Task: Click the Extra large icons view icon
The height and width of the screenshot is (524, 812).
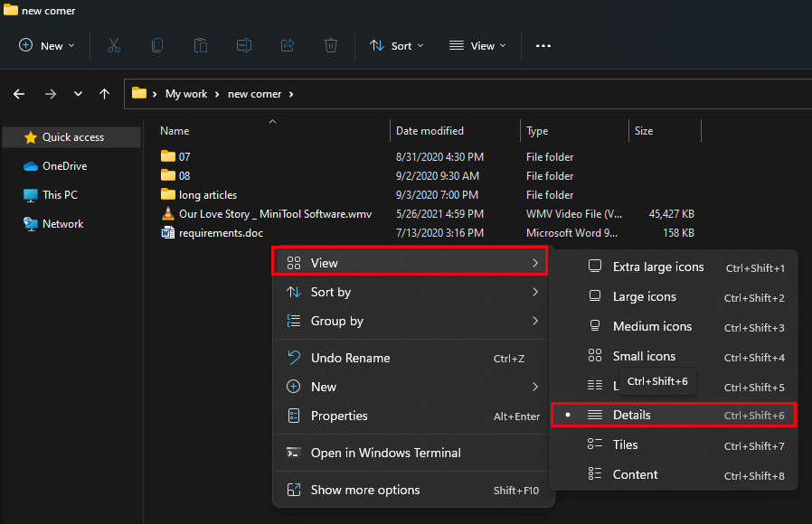Action: [595, 267]
